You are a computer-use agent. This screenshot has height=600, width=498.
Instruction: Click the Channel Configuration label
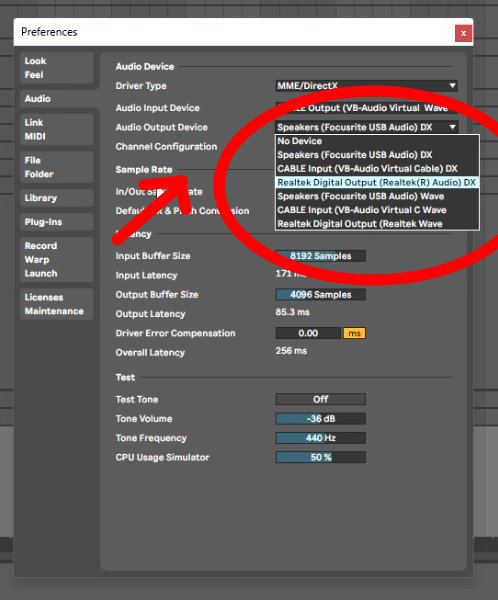coord(166,147)
